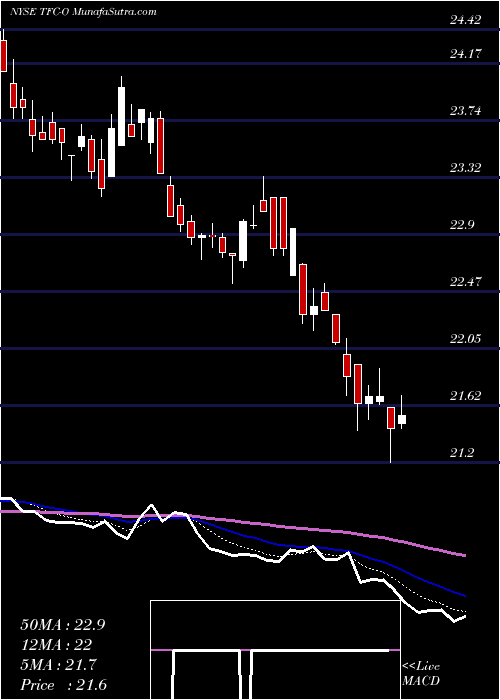Click the 23.74 price level label
The width and height of the screenshot is (500, 700).
[x=465, y=111]
